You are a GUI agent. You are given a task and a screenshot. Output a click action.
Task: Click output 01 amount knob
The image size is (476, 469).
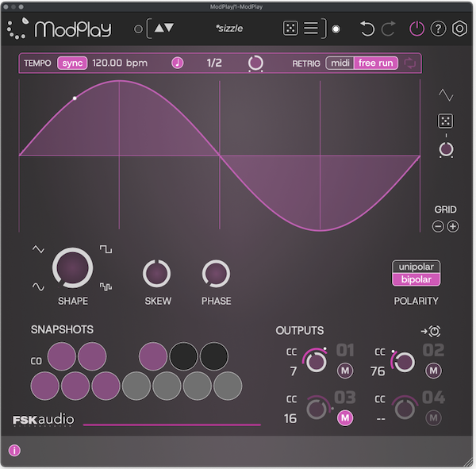316,361
